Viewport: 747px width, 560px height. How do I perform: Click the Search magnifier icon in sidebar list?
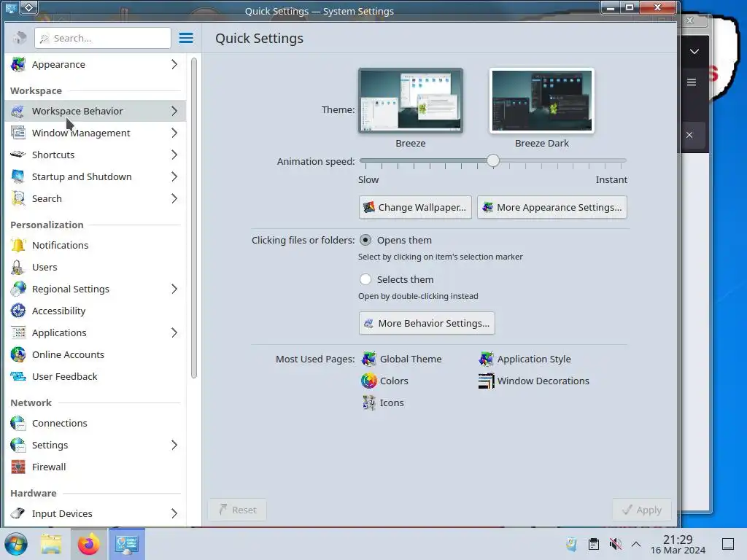[18, 198]
